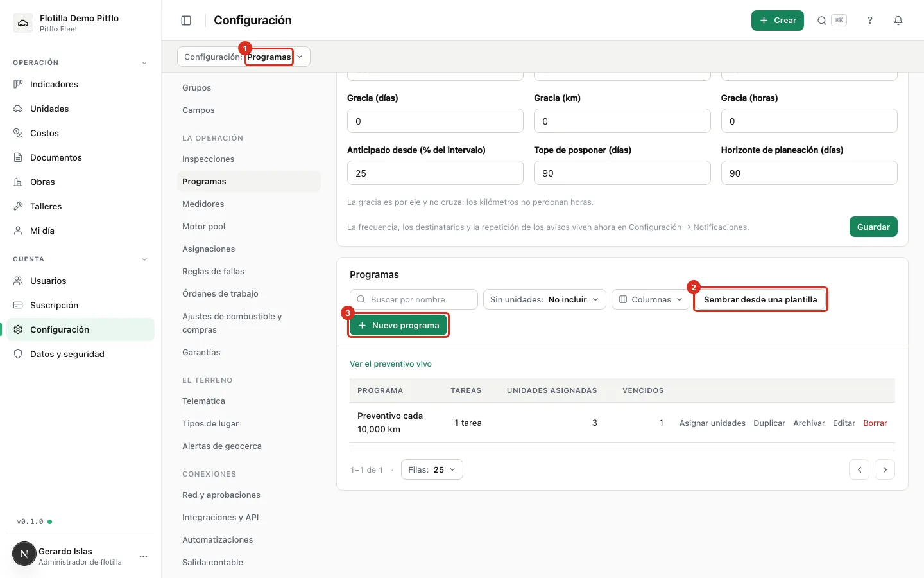Click the green Crear button
The image size is (924, 578).
(778, 21)
